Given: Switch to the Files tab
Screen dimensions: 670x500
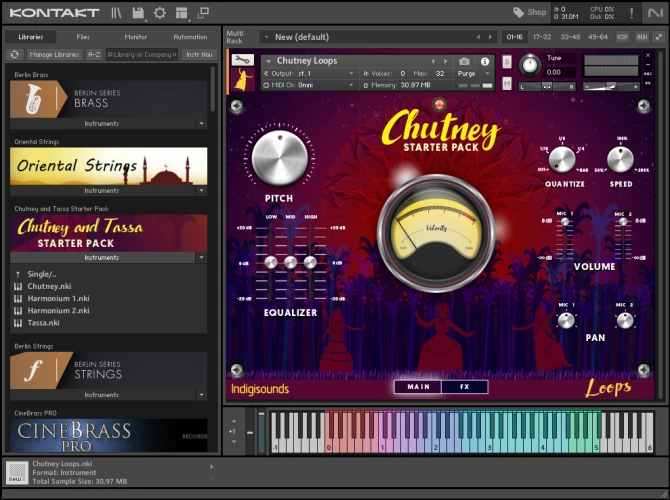Looking at the screenshot, I should click(83, 37).
